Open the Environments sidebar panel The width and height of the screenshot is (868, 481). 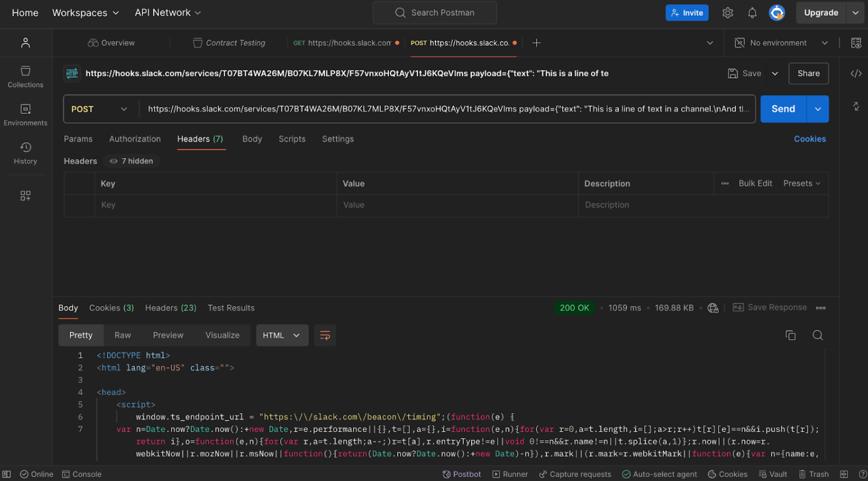click(26, 115)
